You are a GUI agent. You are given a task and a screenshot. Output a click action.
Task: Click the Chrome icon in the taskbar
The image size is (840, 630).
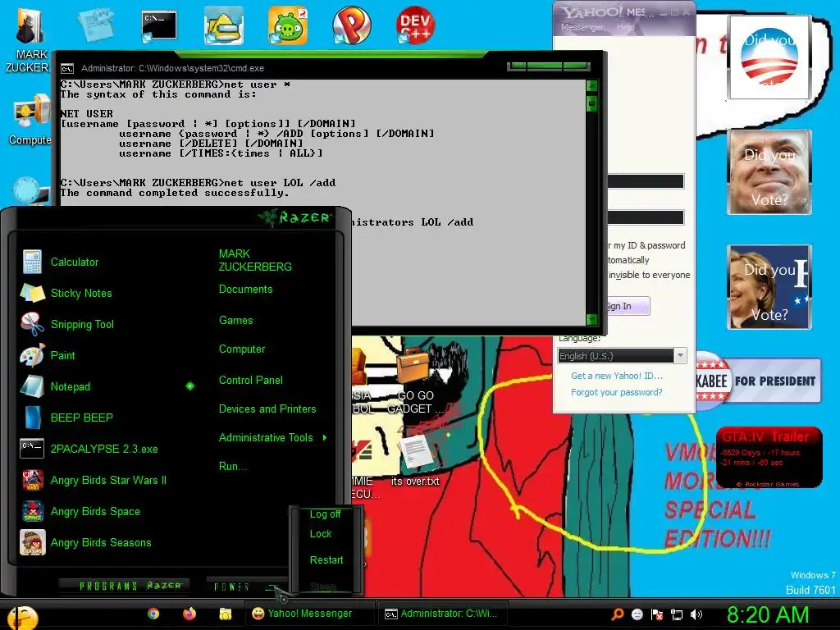153,614
